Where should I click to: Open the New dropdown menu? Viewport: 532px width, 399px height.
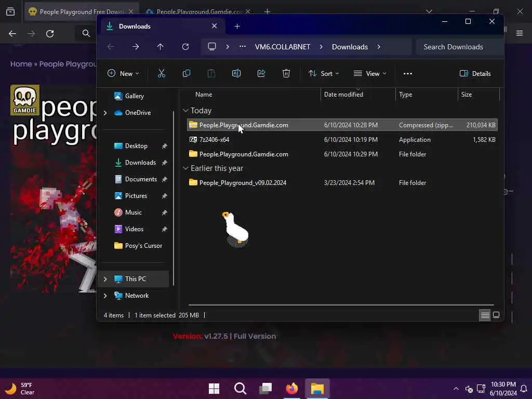pos(123,73)
